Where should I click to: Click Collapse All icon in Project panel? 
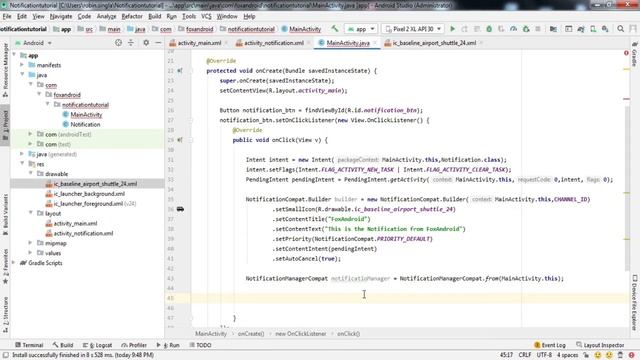pyautogui.click(x=131, y=42)
